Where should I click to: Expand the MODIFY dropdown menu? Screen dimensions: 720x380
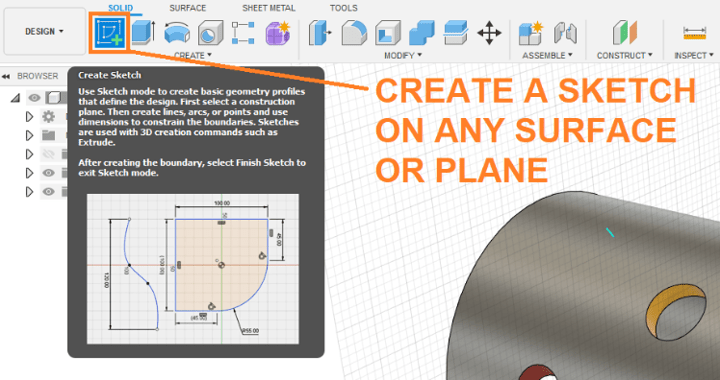(x=403, y=56)
